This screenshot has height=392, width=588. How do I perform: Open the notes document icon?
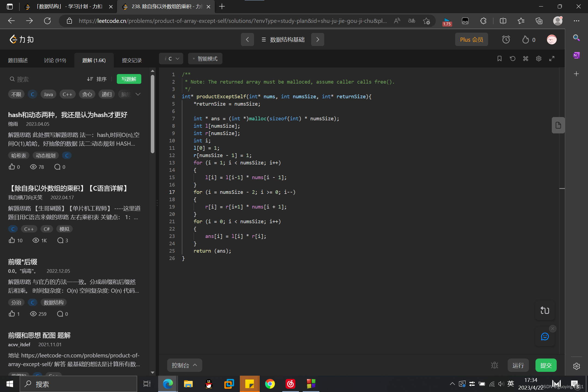[x=558, y=125]
